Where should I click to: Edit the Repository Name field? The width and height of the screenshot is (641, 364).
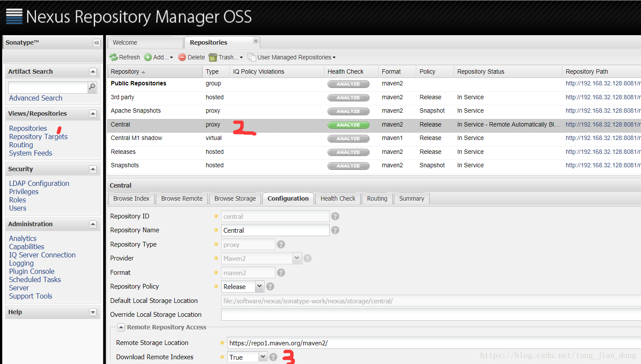pyautogui.click(x=275, y=230)
